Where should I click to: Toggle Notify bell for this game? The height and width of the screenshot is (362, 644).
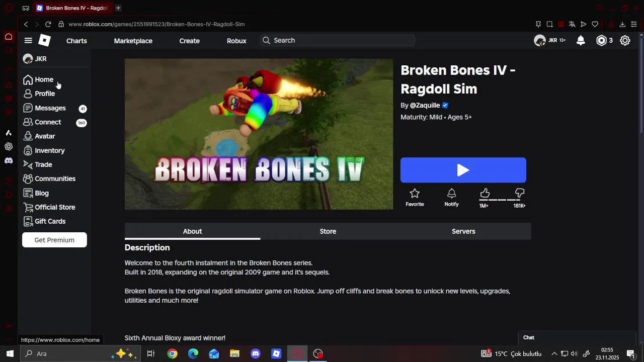click(x=451, y=198)
